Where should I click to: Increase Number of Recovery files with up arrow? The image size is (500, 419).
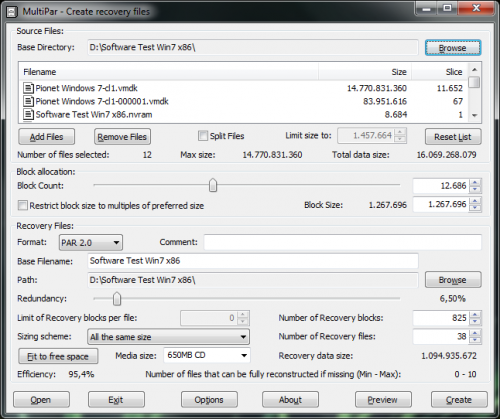(475, 333)
